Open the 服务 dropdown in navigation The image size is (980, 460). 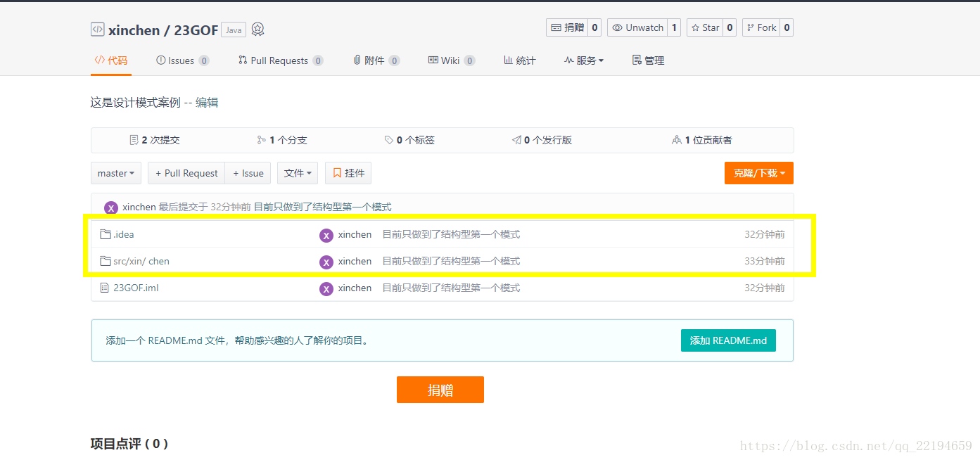tap(584, 60)
